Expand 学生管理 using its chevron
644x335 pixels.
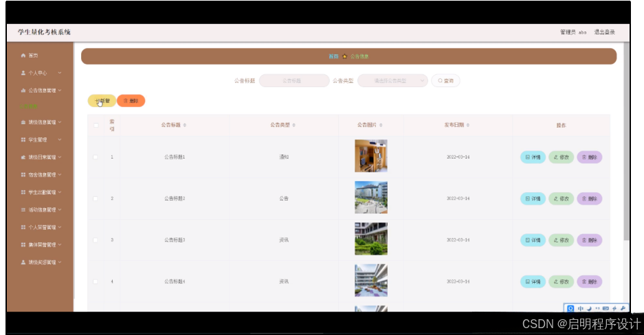tap(60, 140)
